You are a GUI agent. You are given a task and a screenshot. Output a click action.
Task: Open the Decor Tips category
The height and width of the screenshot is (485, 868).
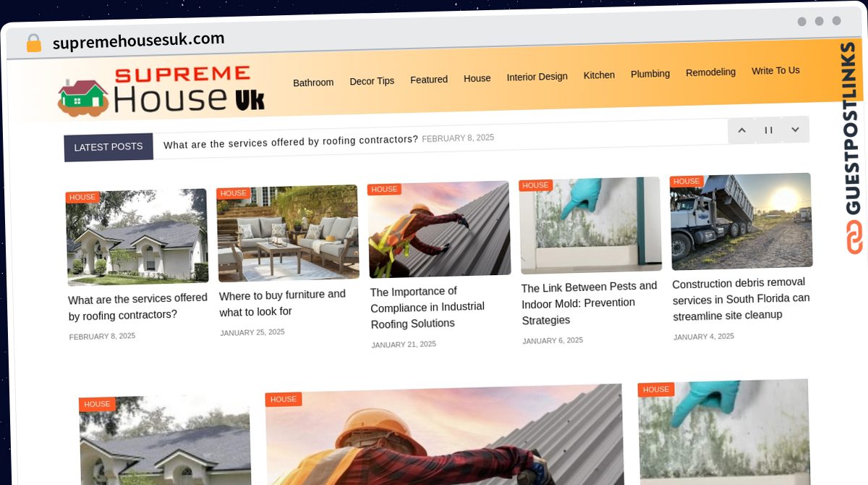[x=372, y=81]
